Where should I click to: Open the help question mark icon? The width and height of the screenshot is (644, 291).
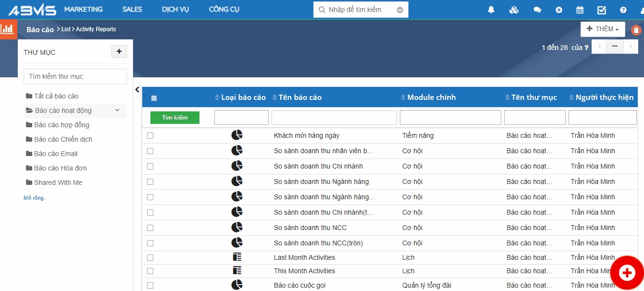[623, 10]
